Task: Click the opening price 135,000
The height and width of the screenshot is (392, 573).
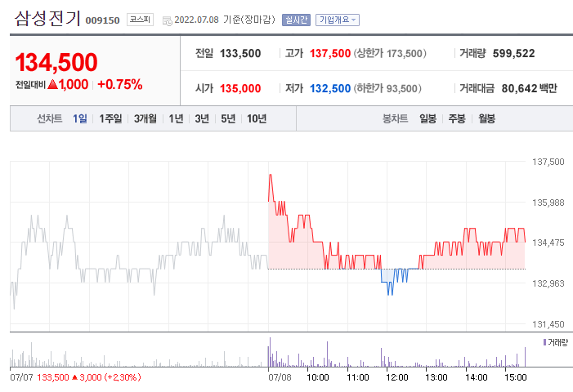Action: 240,88
